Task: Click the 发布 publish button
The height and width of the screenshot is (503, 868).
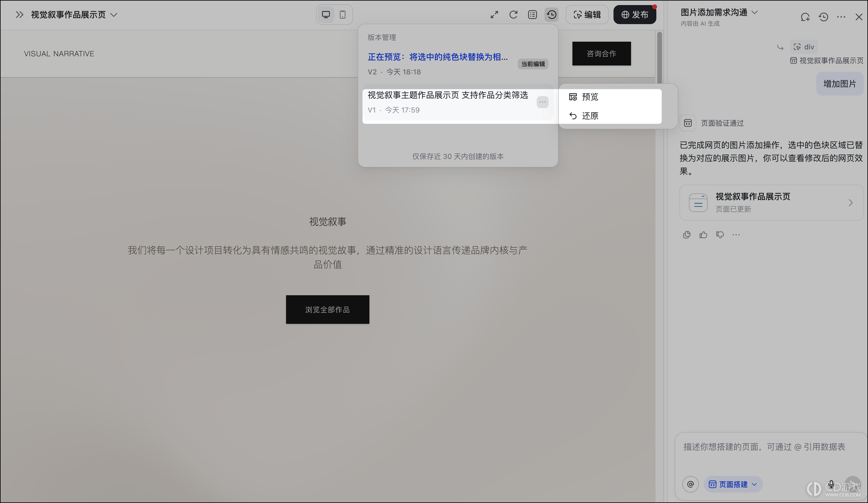Action: tap(634, 15)
